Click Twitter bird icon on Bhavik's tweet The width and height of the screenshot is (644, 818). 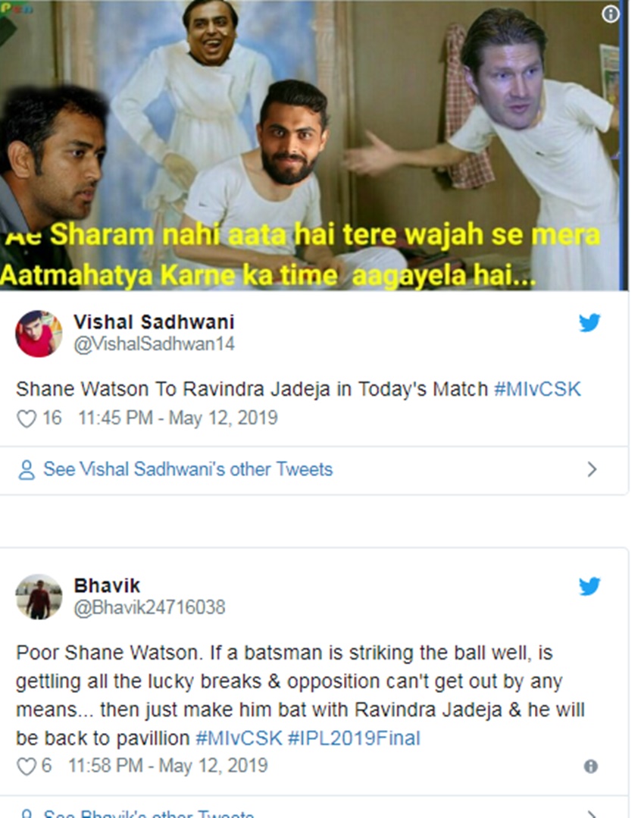pos(589,586)
